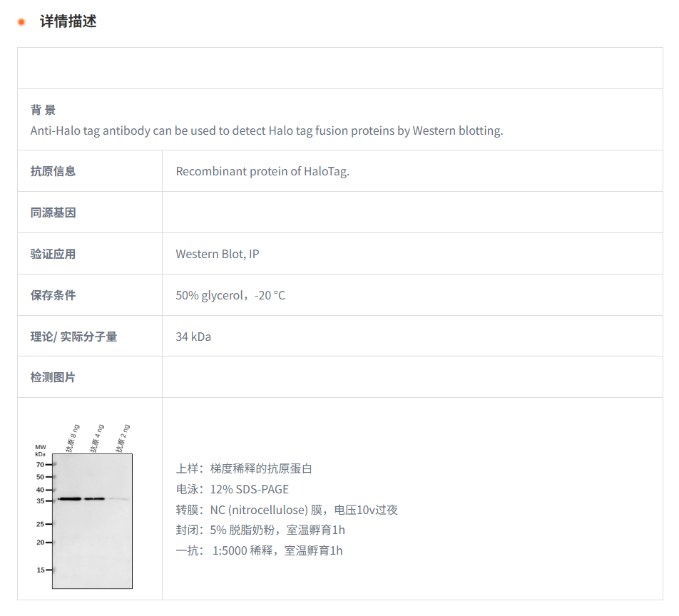
Task: Click the 抗原 2 ng lane label
Action: [x=123, y=438]
